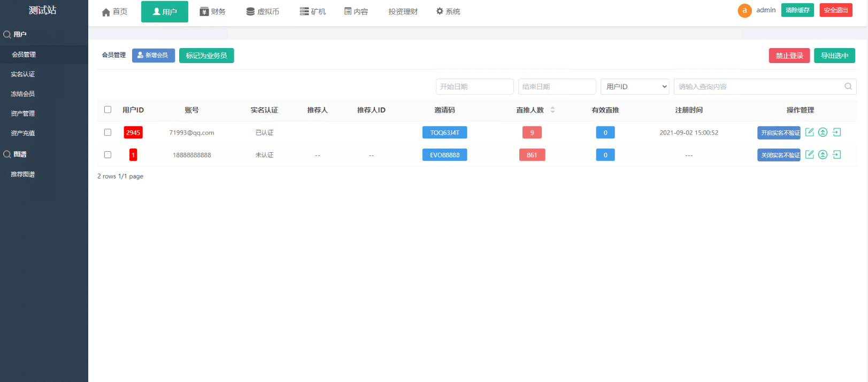This screenshot has height=382, width=868.
Task: Click the edit icon for account 18888888888
Action: click(x=809, y=154)
